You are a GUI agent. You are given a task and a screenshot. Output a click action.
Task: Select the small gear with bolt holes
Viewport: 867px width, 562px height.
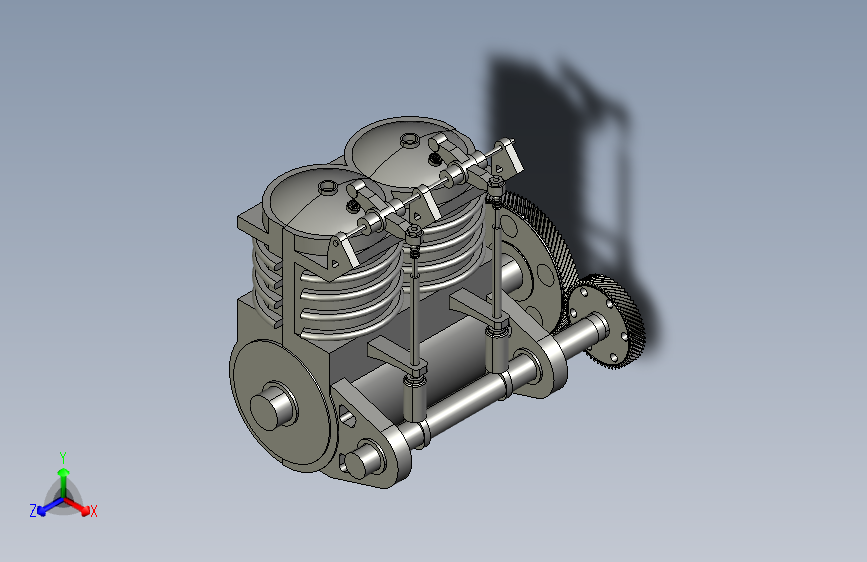(608, 321)
